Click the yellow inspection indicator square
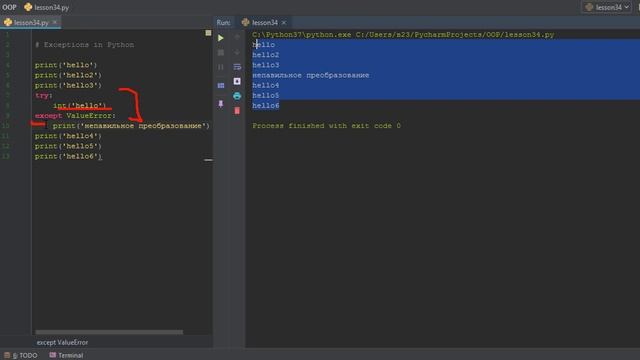The width and height of the screenshot is (640, 360). pos(208,33)
